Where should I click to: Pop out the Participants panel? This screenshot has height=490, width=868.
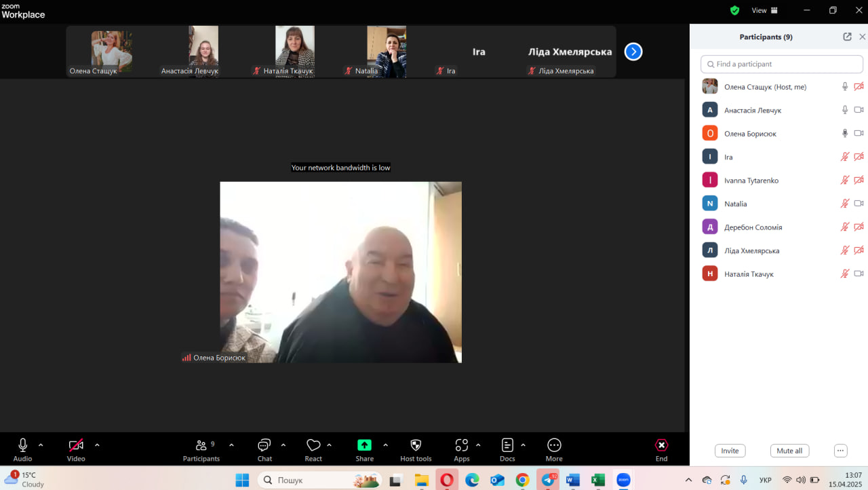[x=847, y=37]
